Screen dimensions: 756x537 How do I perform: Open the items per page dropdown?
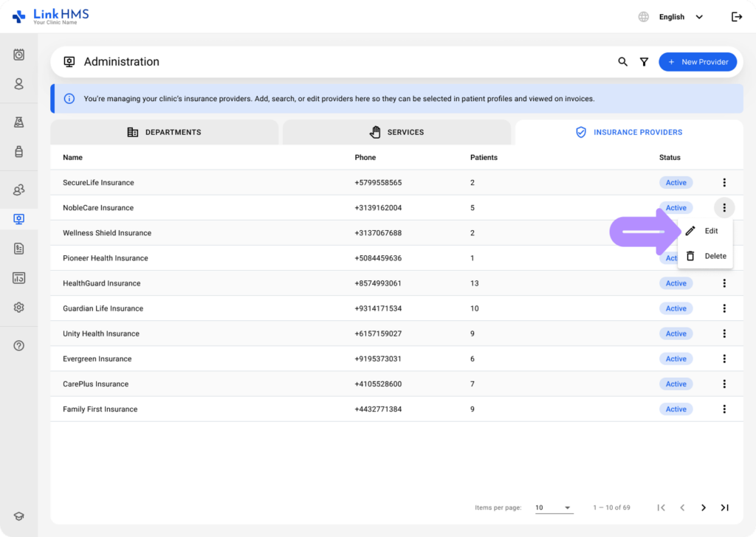554,507
